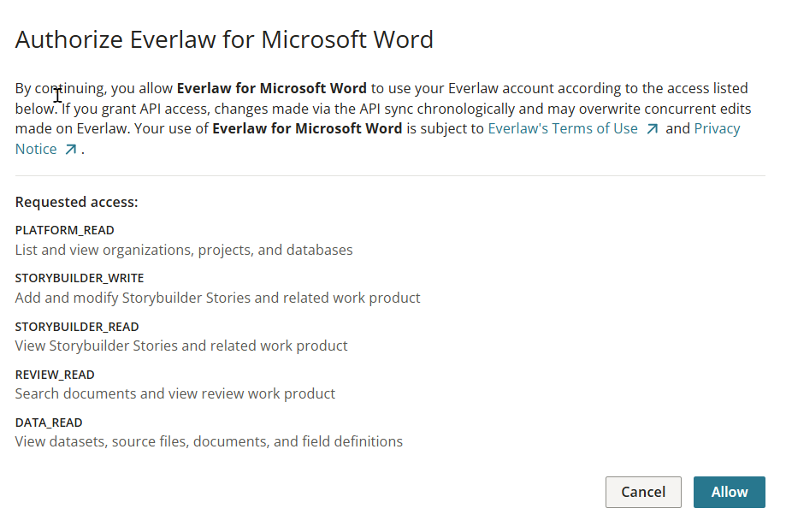Click 'View Storybuilder Stories and related work product'
Viewport: 786px width, 532px height.
[x=181, y=346]
